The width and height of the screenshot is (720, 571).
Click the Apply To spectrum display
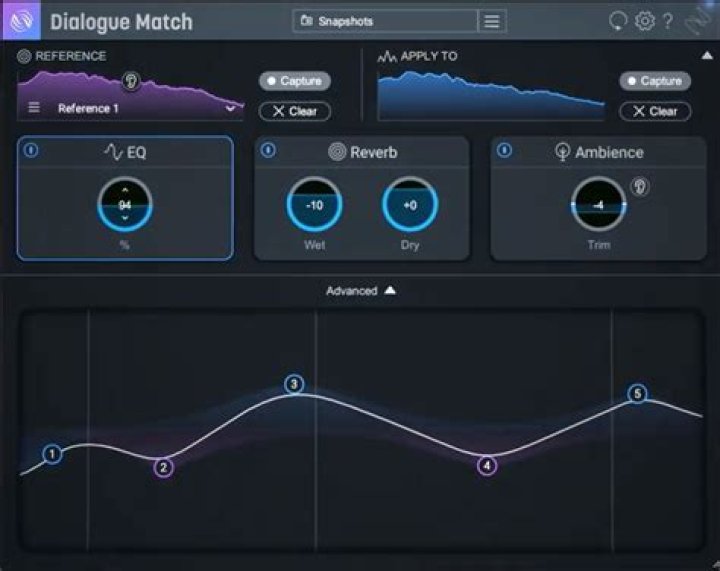click(491, 95)
